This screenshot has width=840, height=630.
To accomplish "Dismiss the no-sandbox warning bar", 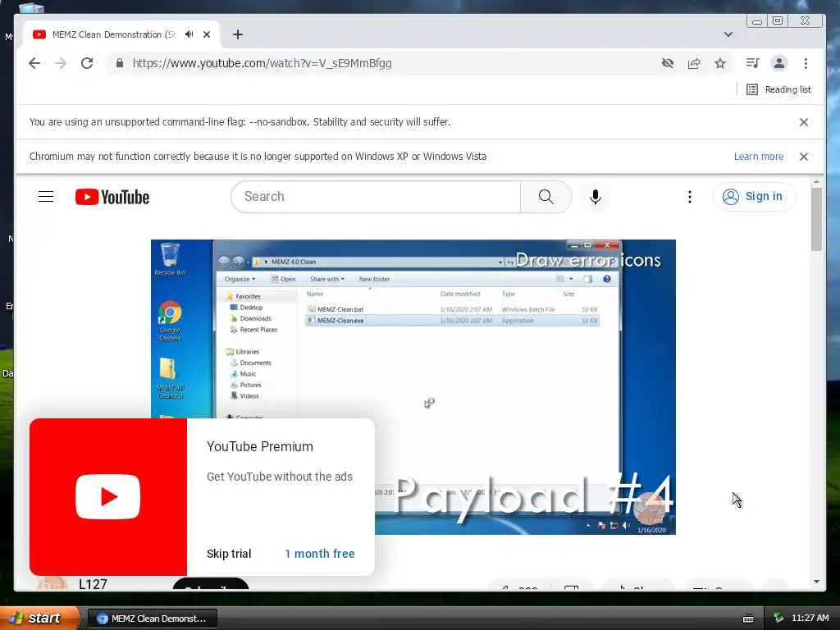I will click(804, 122).
